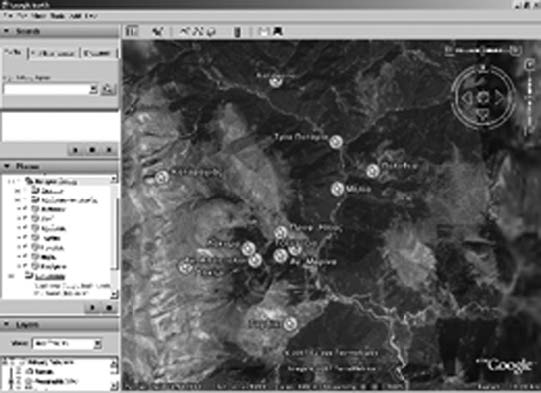The height and width of the screenshot is (393, 541).
Task: Click the stop button under the search results
Action: (x=92, y=150)
